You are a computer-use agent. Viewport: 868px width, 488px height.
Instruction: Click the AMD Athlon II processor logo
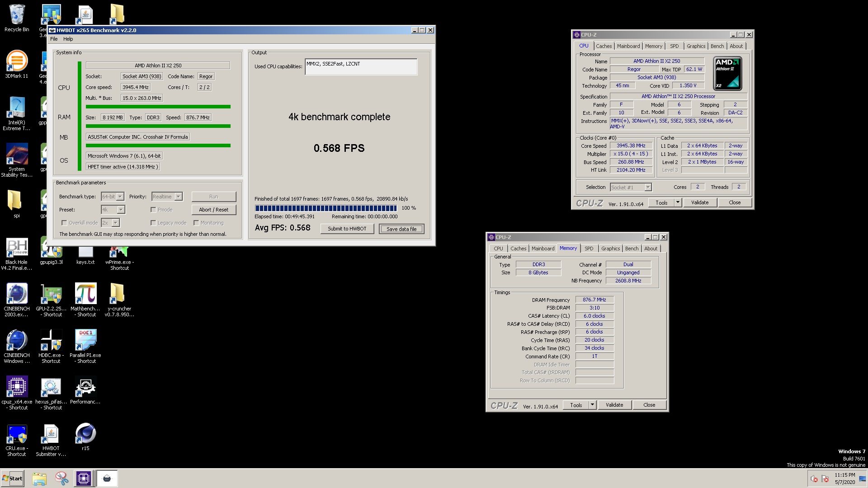727,74
